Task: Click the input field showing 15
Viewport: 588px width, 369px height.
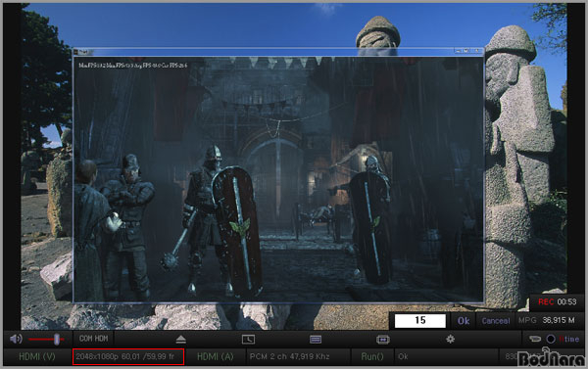Action: pos(420,320)
